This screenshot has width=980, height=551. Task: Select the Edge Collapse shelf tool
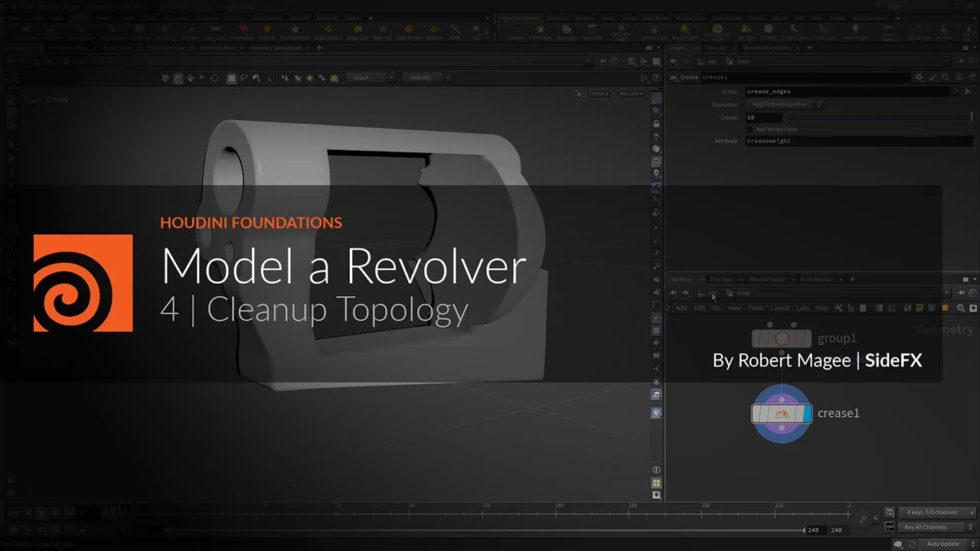click(328, 31)
